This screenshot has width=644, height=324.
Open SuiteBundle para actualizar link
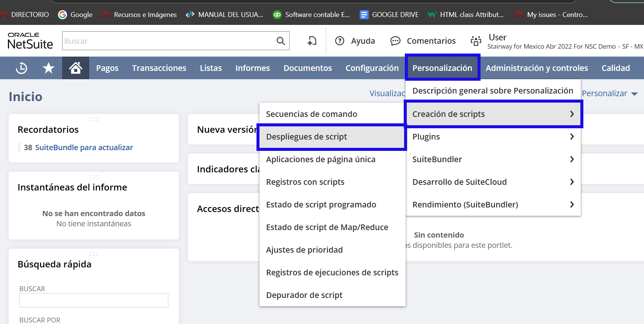point(84,147)
